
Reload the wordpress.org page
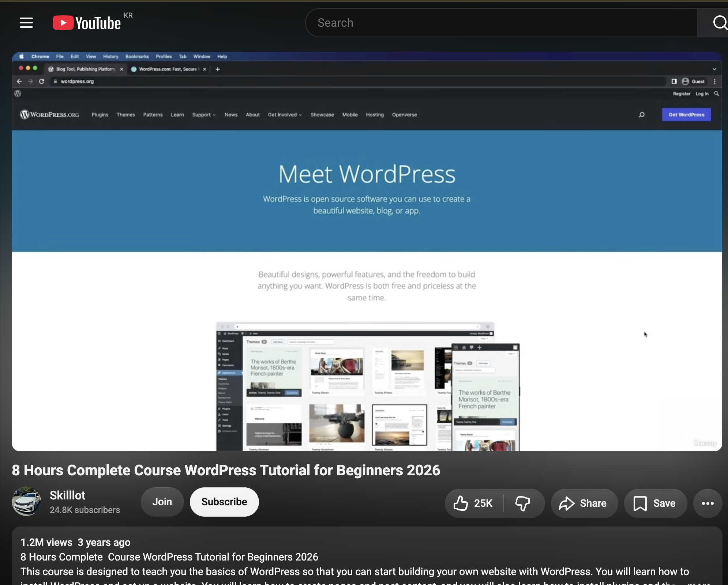(x=42, y=81)
